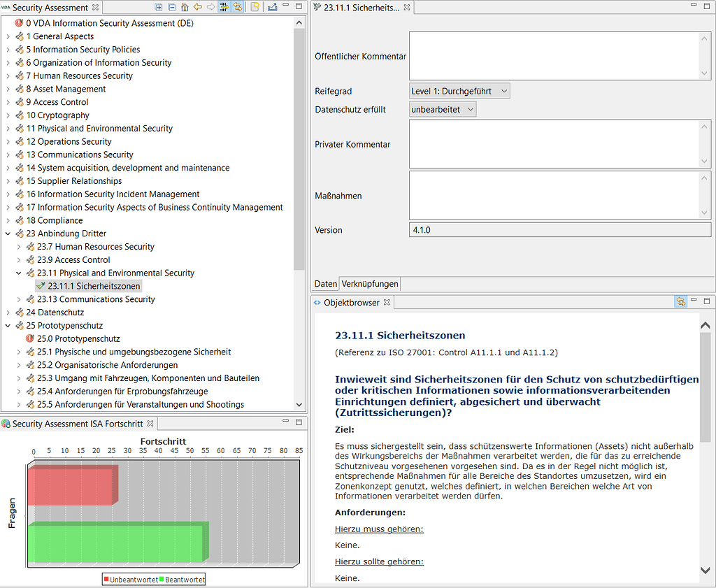Select the Daten tab

[324, 284]
